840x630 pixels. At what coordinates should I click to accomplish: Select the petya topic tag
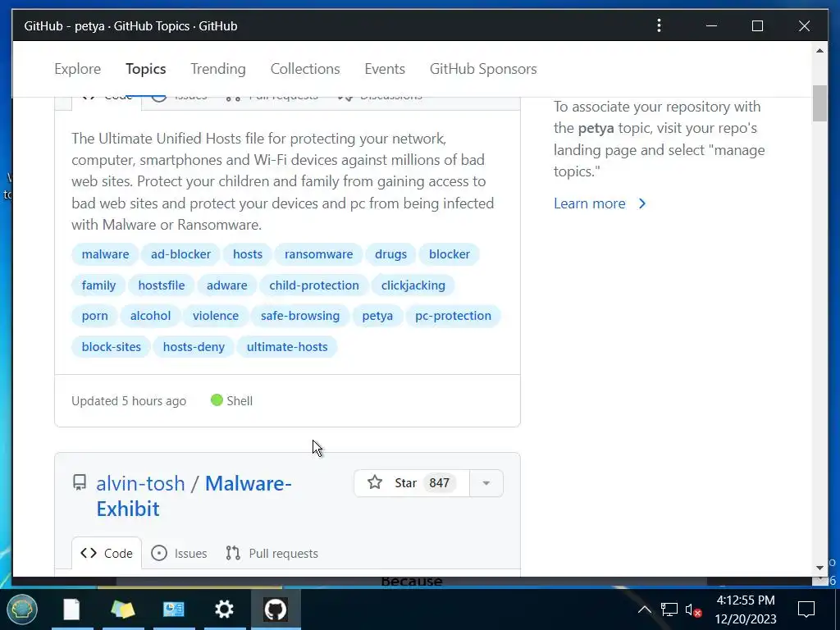377,316
